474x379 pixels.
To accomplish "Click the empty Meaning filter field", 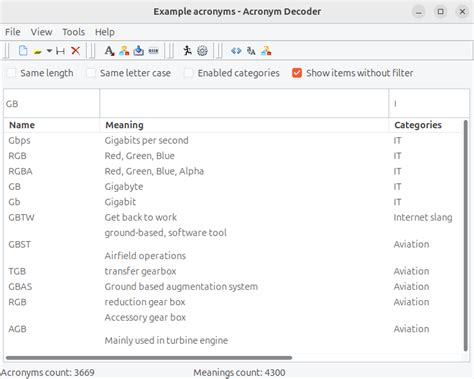I will (244, 104).
